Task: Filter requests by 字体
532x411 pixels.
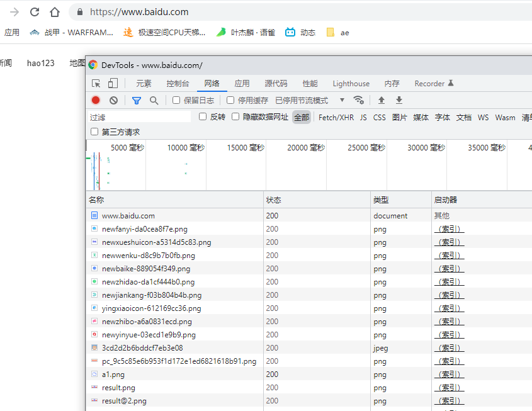Action: click(443, 117)
